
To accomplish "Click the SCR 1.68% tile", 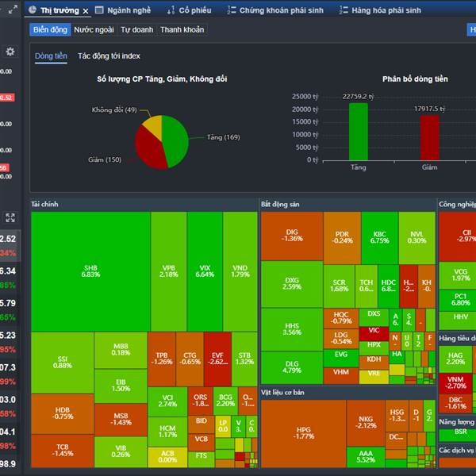I will [339, 286].
